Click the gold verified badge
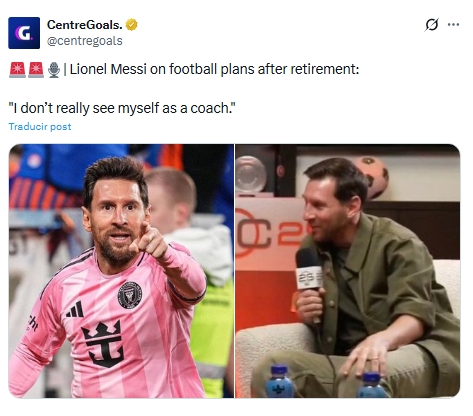Viewport: 473px width, 416px height. click(132, 25)
